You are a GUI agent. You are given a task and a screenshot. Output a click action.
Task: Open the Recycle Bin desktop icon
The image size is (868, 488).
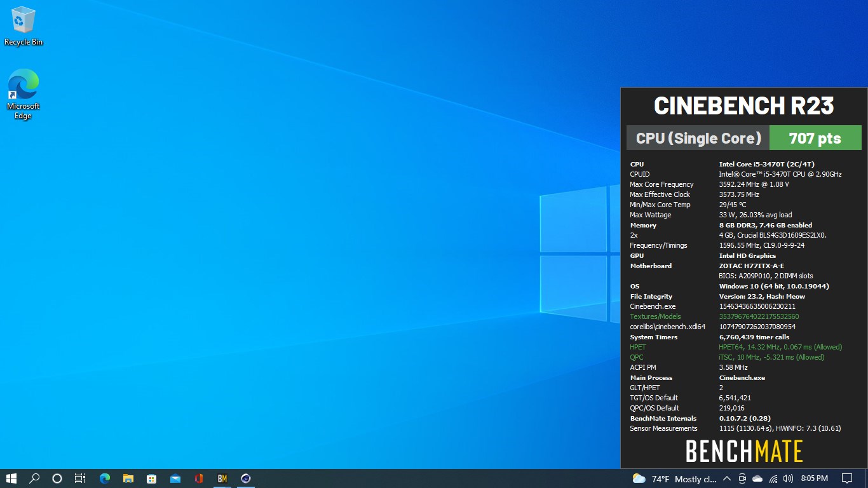[x=24, y=27]
